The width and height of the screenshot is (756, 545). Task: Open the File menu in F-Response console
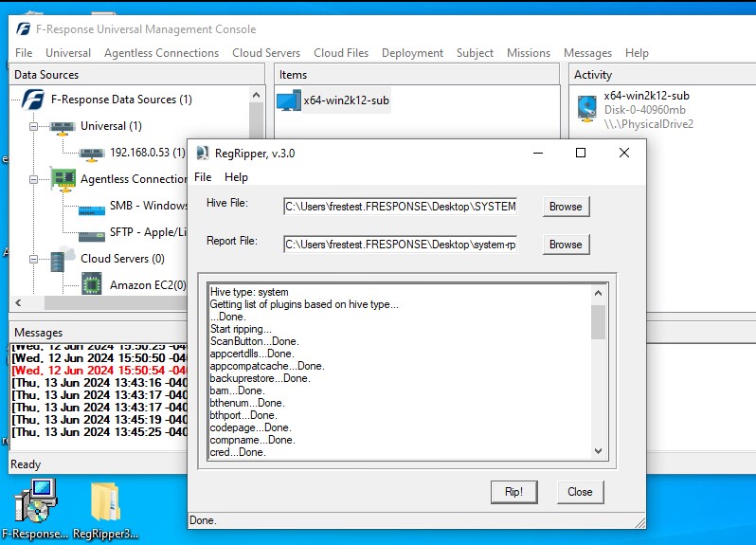click(x=24, y=52)
